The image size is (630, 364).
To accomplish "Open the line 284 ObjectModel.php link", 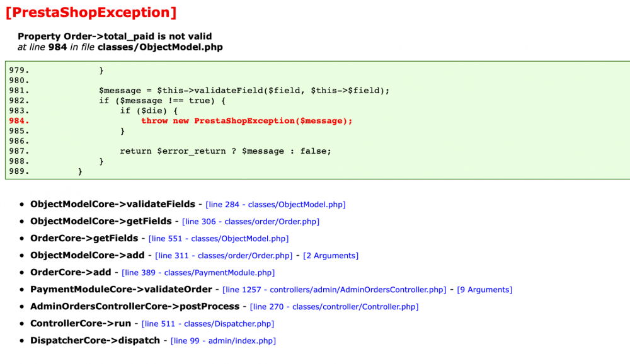I will pyautogui.click(x=274, y=204).
